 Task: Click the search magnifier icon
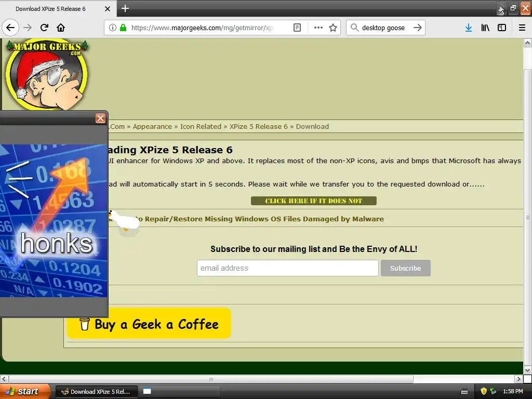[x=354, y=28]
